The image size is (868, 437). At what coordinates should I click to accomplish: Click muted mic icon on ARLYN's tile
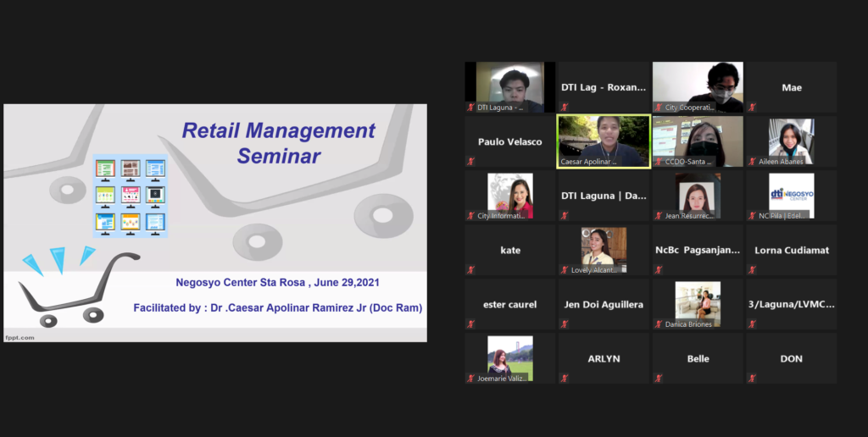pyautogui.click(x=564, y=378)
